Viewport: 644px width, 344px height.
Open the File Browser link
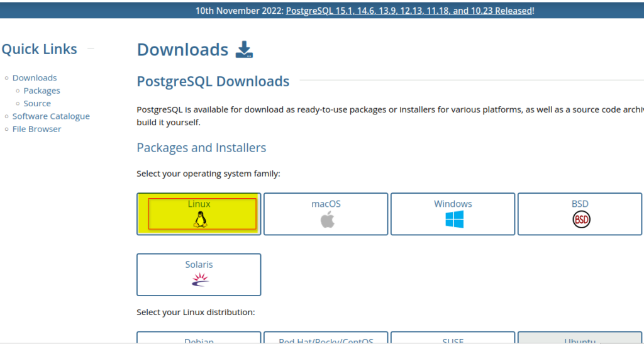pos(36,128)
